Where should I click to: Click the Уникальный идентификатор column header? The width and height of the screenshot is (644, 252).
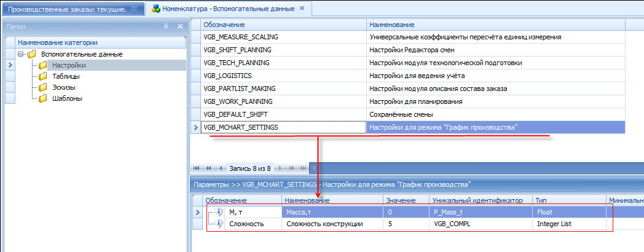(479, 200)
